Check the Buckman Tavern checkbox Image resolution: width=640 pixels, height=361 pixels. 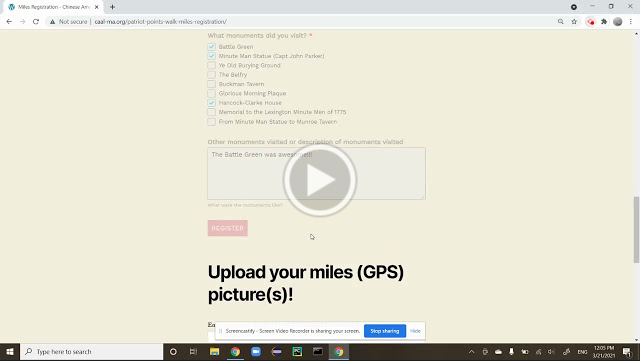(211, 84)
